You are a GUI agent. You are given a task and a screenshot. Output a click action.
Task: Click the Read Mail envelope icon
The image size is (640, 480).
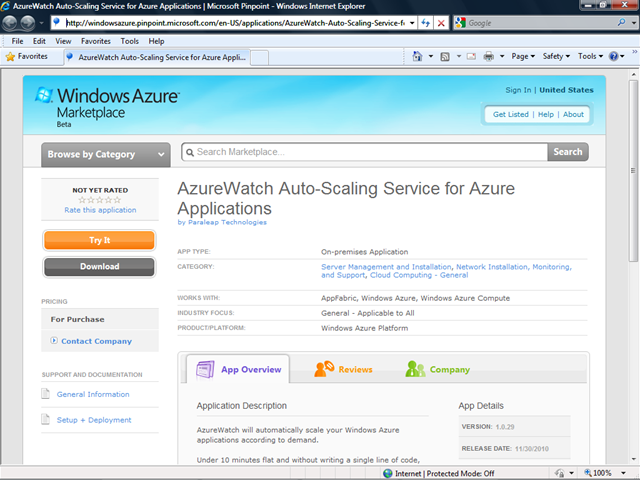(471, 56)
